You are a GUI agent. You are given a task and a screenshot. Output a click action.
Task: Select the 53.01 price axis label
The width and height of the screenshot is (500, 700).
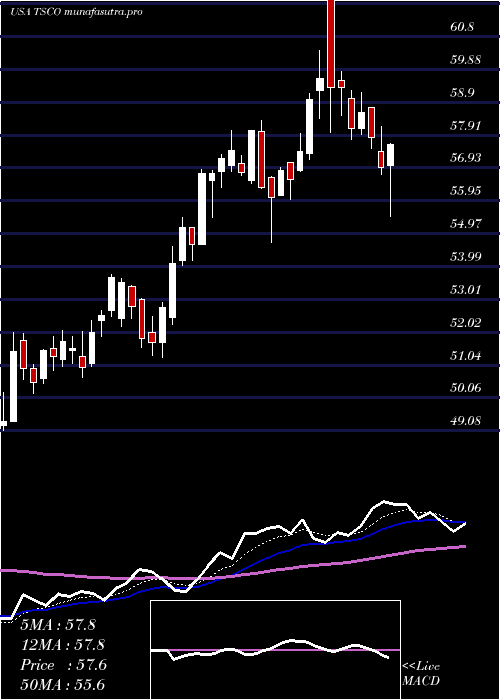coord(466,290)
